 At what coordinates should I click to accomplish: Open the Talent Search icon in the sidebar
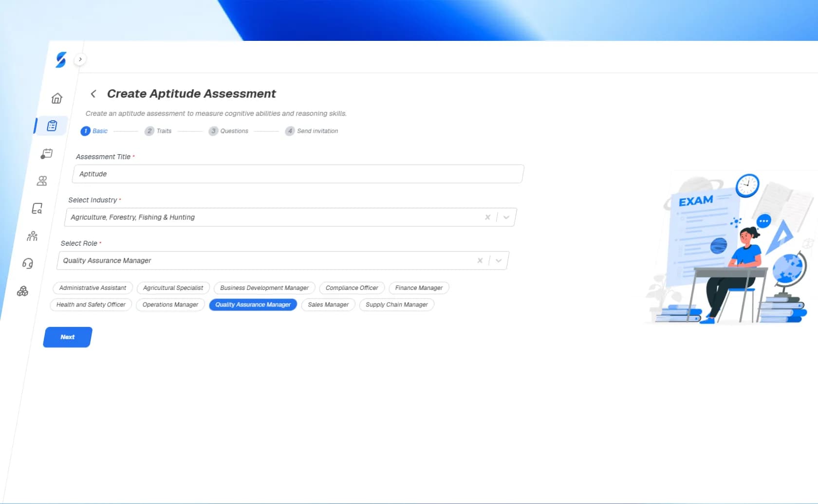(37, 208)
